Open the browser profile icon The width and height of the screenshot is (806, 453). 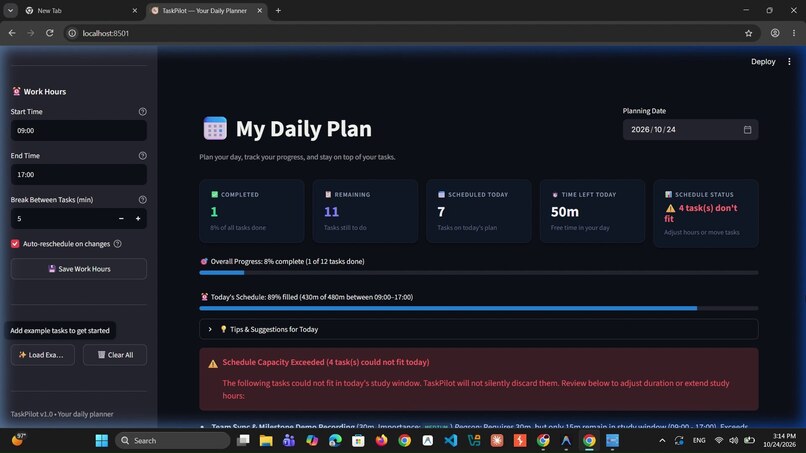coord(775,33)
